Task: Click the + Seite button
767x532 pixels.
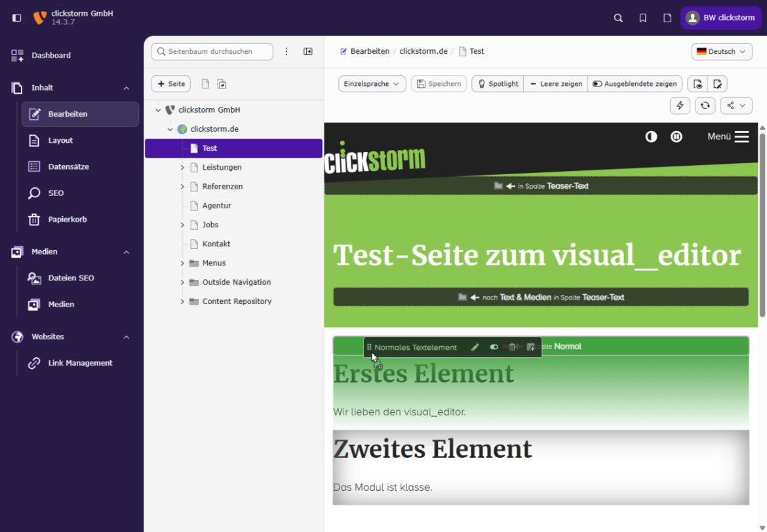Action: tap(170, 84)
